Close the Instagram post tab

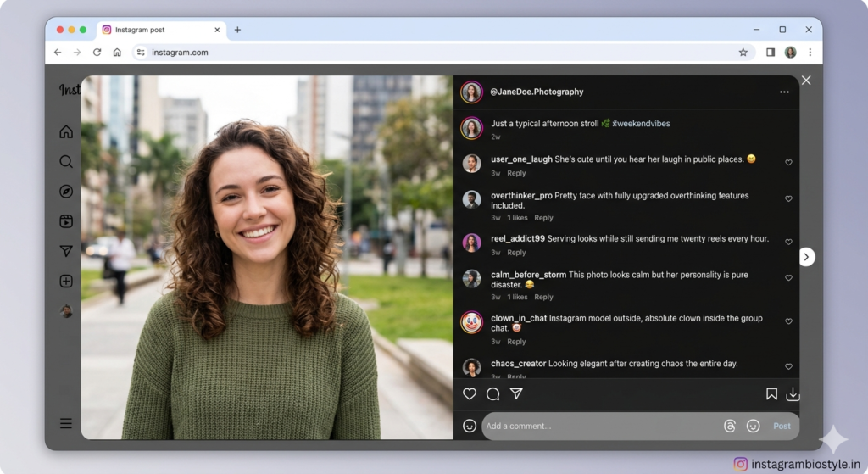click(217, 30)
